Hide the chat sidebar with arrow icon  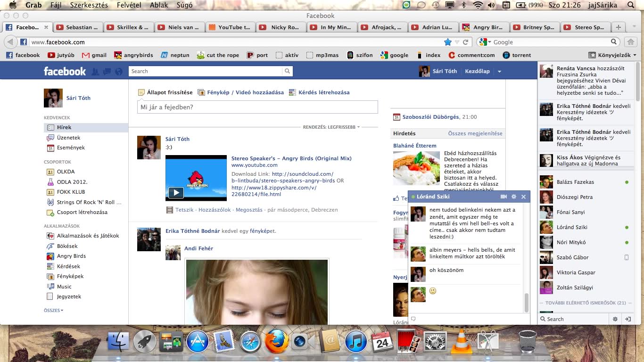point(628,319)
